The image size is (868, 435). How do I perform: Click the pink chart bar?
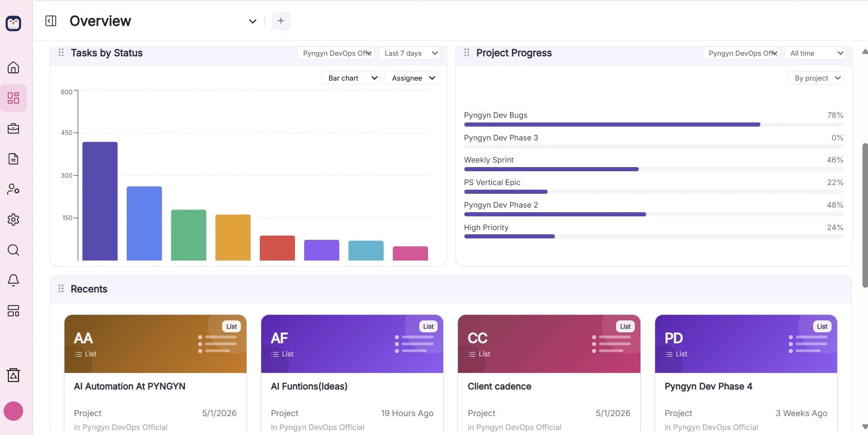pos(411,254)
